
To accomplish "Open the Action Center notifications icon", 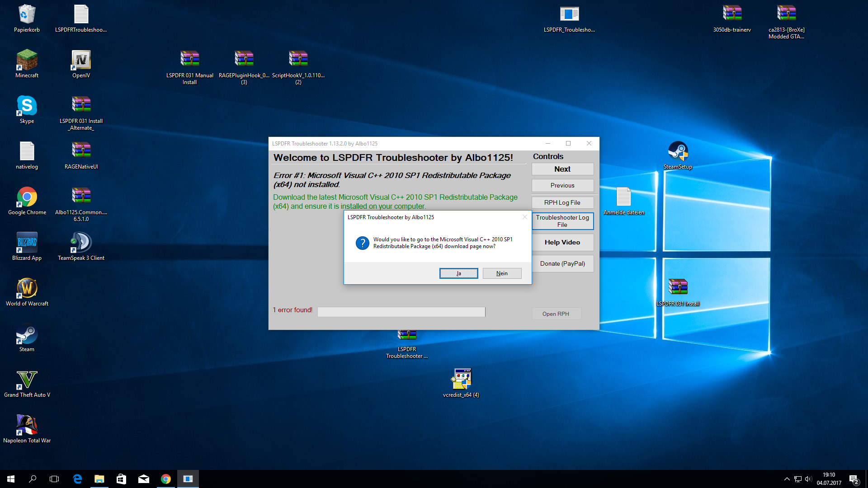I will [854, 479].
